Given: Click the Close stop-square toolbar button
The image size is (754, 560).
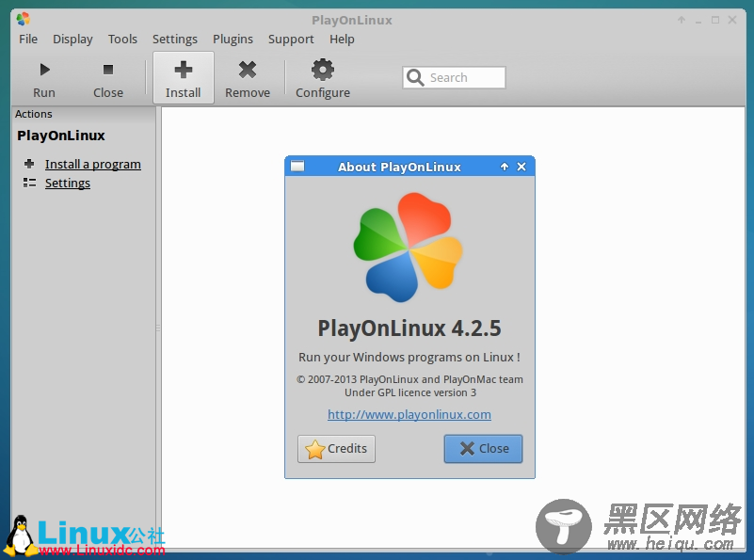Looking at the screenshot, I should click(108, 78).
